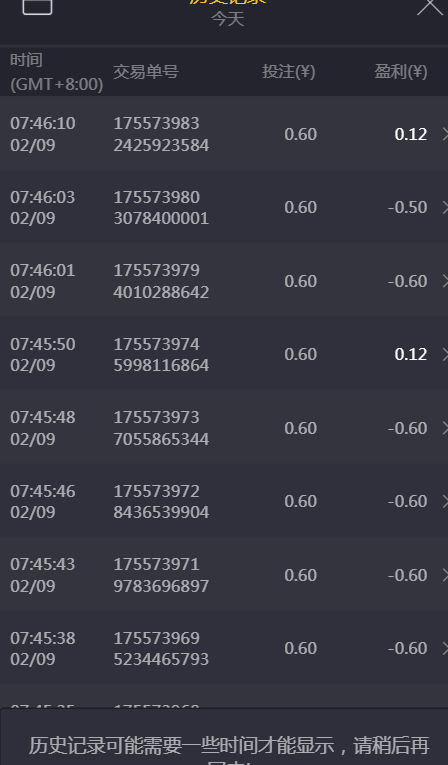This screenshot has width=448, height=765.
Task: Click the 盈利(¥) column header
Action: tap(401, 72)
